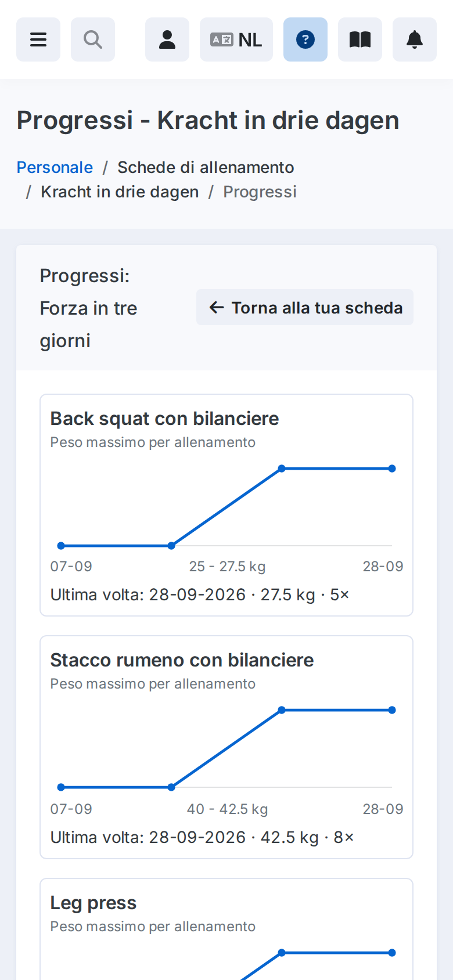Click Torna alla tua scheda button

pyautogui.click(x=305, y=307)
